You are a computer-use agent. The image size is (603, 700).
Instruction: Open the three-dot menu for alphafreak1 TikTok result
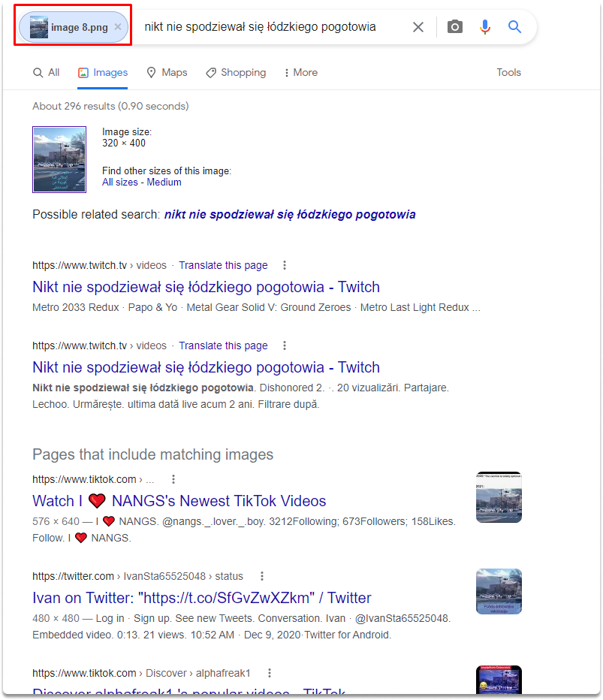(x=269, y=673)
